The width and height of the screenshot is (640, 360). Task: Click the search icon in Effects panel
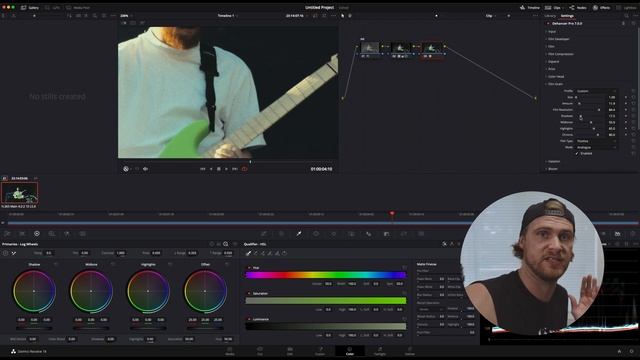[626, 16]
